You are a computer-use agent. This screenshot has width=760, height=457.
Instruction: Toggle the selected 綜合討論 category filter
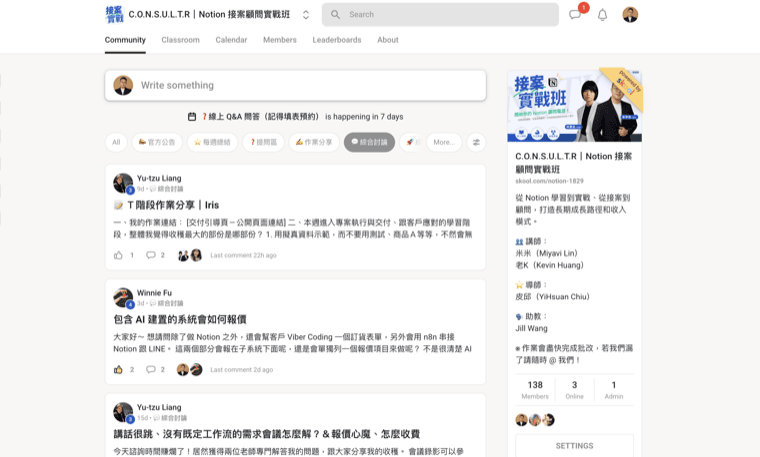(x=369, y=142)
